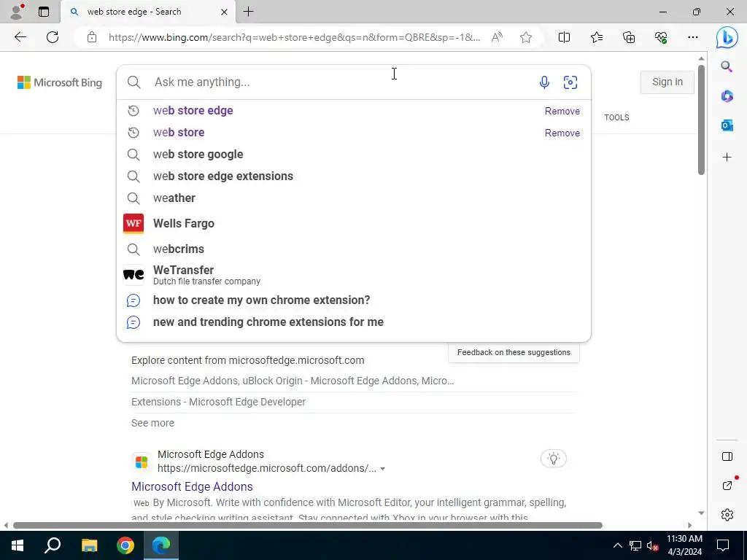The image size is (747, 560).
Task: Click the lightbulb insights icon
Action: tap(553, 459)
